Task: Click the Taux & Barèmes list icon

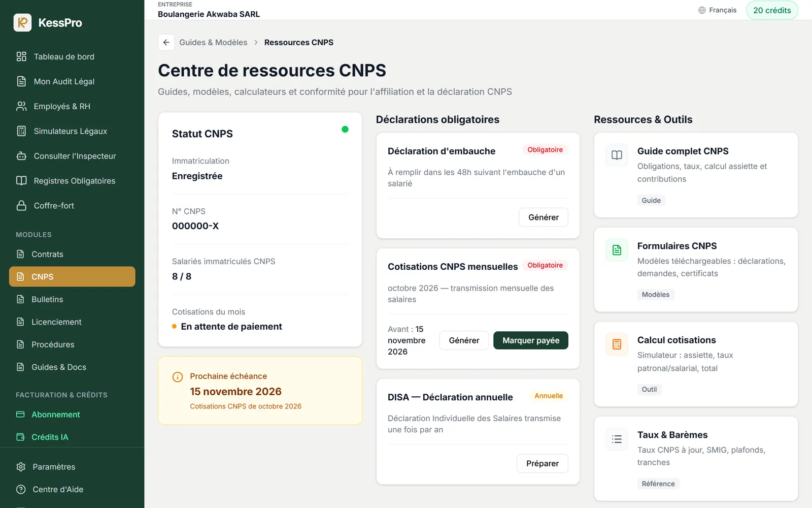Action: [x=617, y=439]
